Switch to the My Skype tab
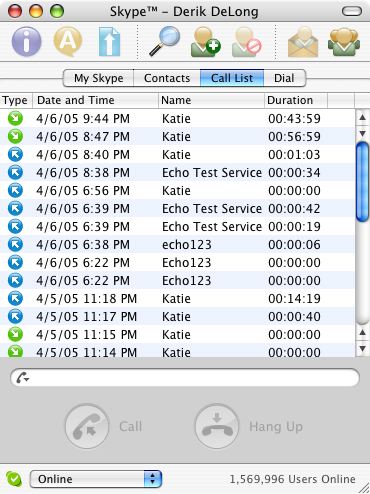Screen dimensions: 370x494 click(x=98, y=78)
